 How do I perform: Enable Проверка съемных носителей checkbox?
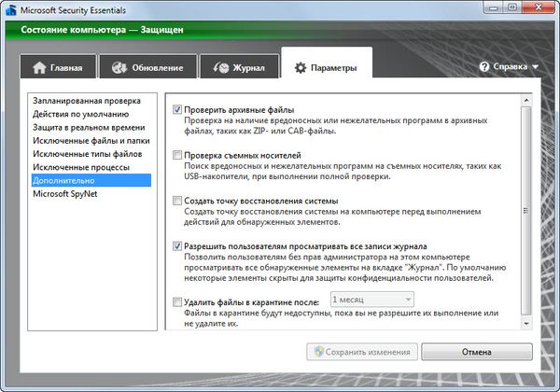coord(177,155)
